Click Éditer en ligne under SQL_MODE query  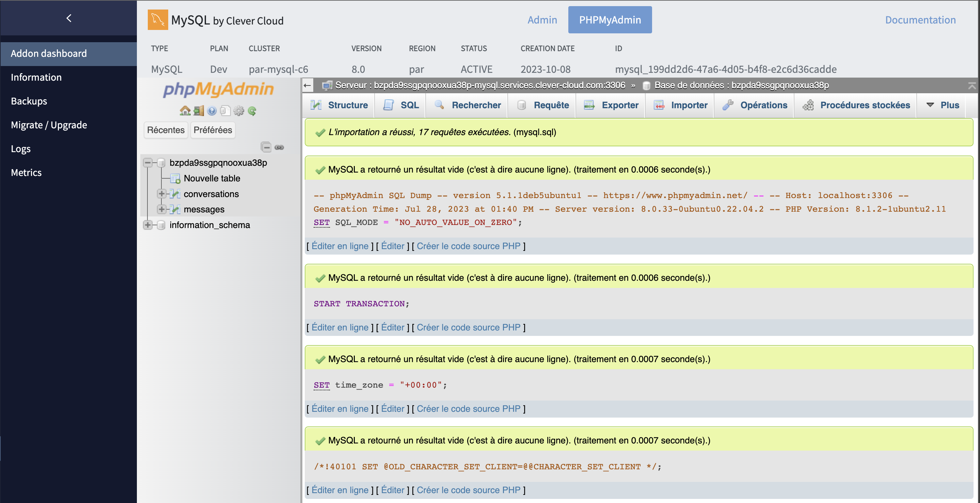coord(340,246)
